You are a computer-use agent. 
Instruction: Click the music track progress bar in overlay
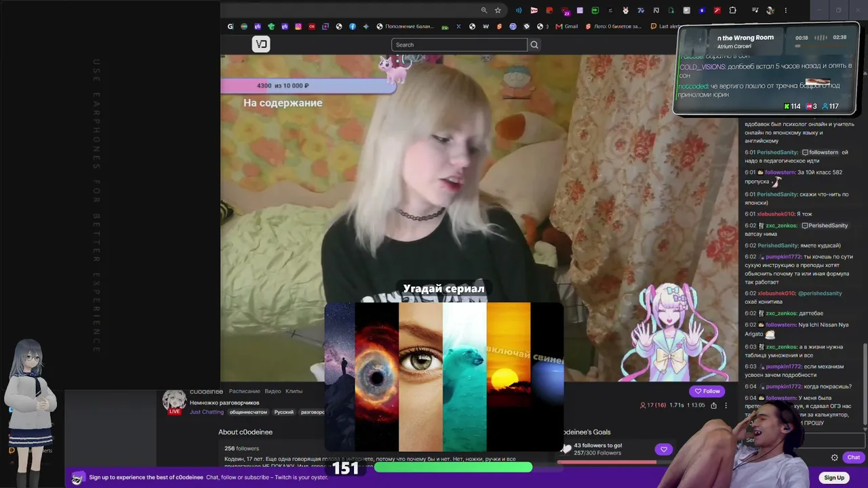tap(822, 46)
